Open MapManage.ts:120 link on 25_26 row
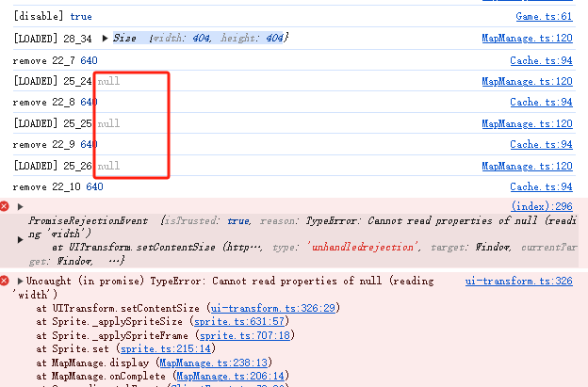Viewport: 588px width, 387px height. coord(527,166)
